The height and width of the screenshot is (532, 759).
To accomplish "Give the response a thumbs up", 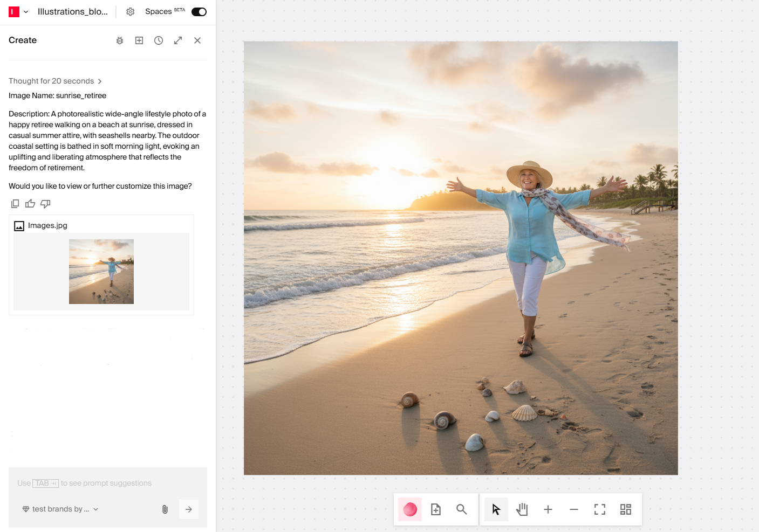I will pos(30,204).
